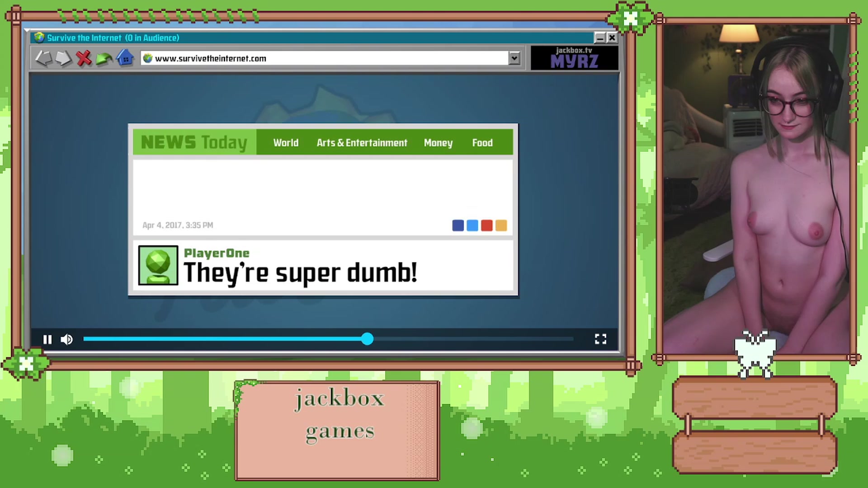The width and height of the screenshot is (868, 488).
Task: Click the orange share square
Action: point(501,225)
